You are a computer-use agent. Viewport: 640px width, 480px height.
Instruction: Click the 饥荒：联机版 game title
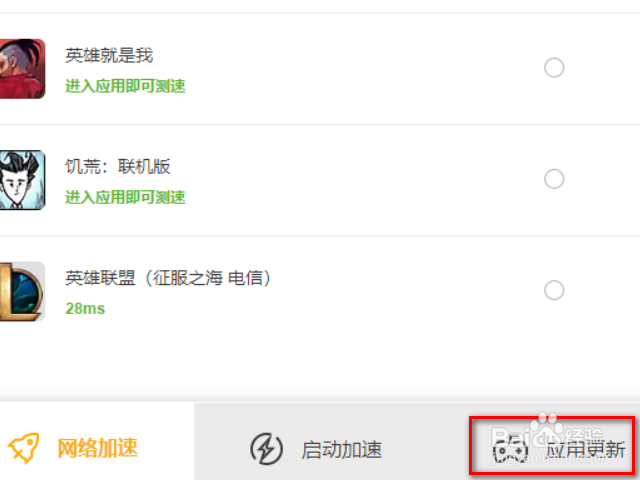[118, 166]
